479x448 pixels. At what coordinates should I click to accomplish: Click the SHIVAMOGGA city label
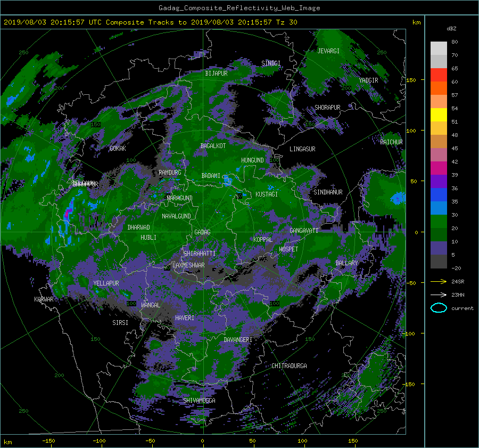[199, 401]
